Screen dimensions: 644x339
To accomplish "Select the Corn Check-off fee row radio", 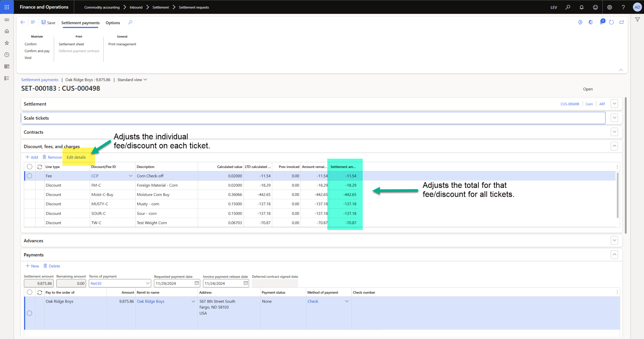I will (30, 176).
